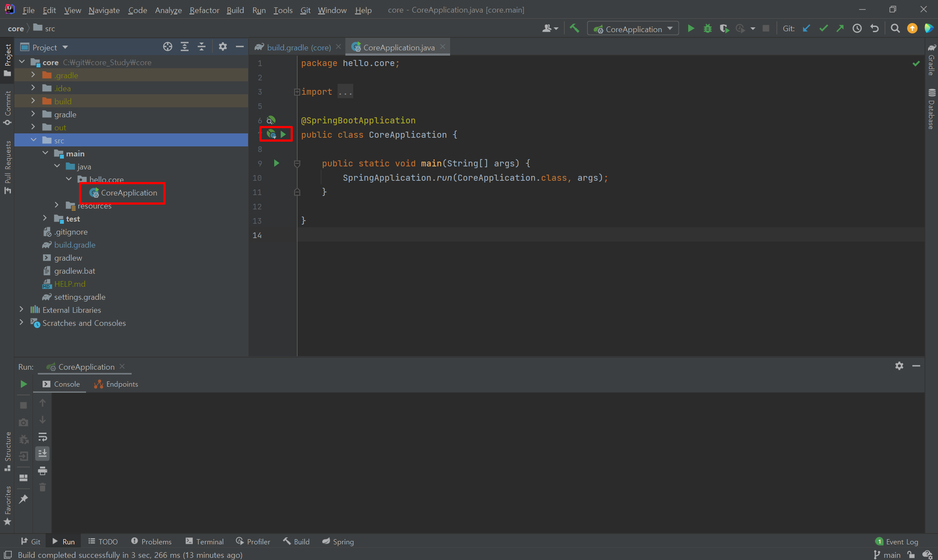The width and height of the screenshot is (938, 560).
Task: Click the Debug bug icon in toolbar
Action: [707, 29]
